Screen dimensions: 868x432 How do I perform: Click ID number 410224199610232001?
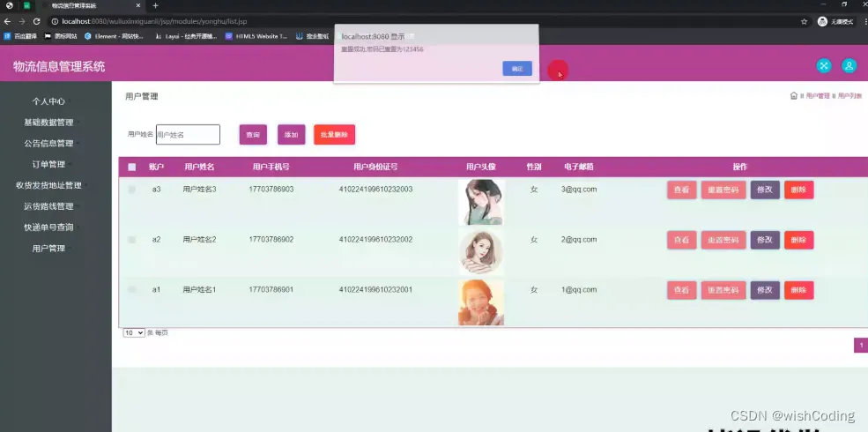(x=376, y=290)
